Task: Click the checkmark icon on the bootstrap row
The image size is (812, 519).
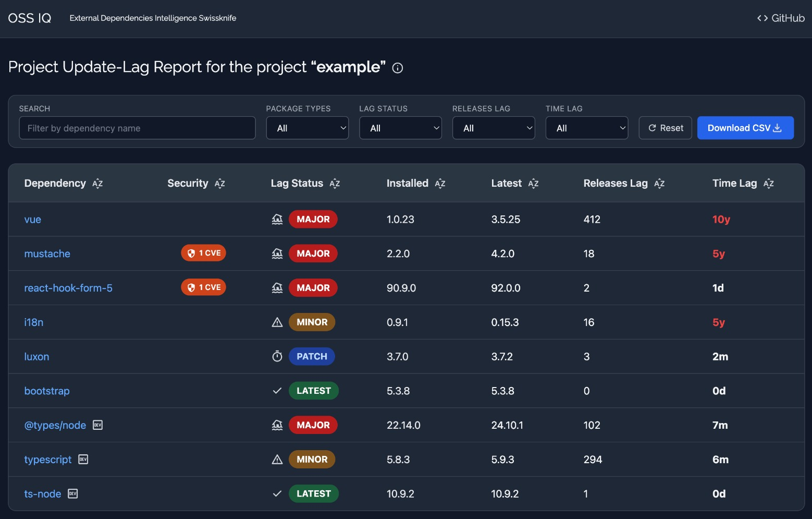Action: pos(277,391)
